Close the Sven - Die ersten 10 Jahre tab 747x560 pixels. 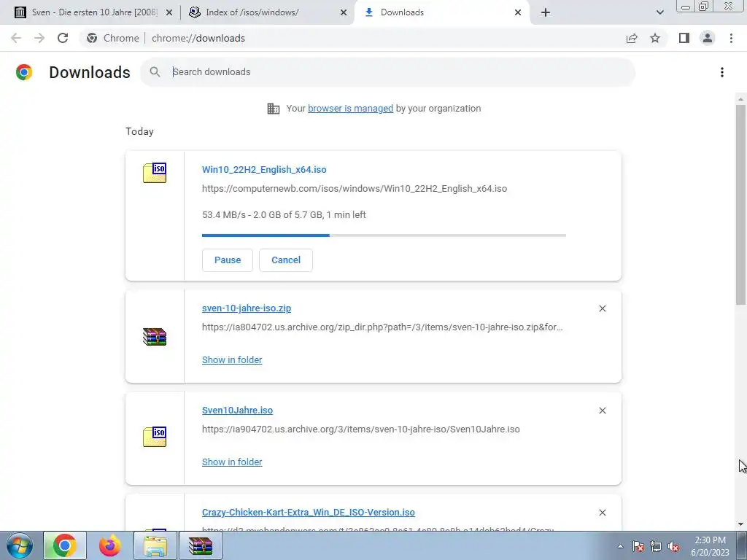click(169, 12)
